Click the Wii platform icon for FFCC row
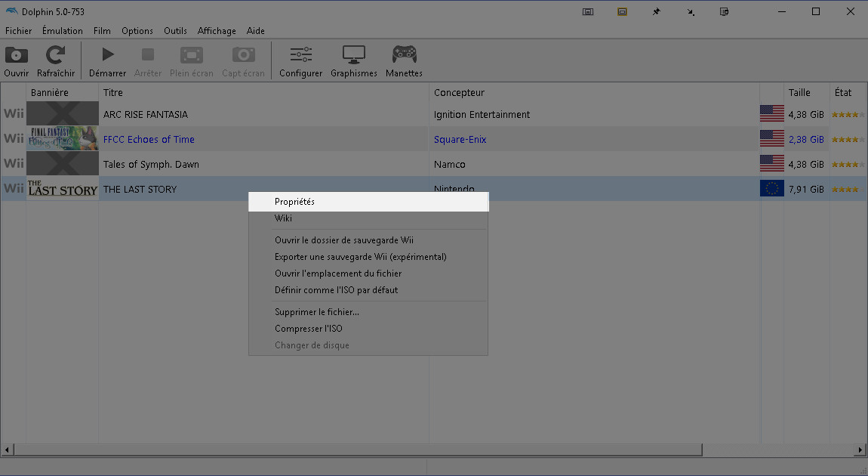 pos(14,138)
